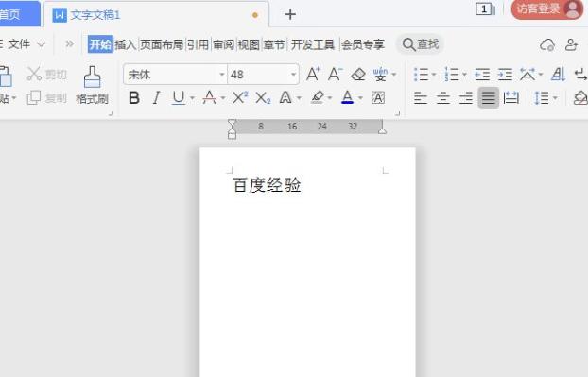
Task: Switch to the 插入 tab
Action: tap(125, 44)
